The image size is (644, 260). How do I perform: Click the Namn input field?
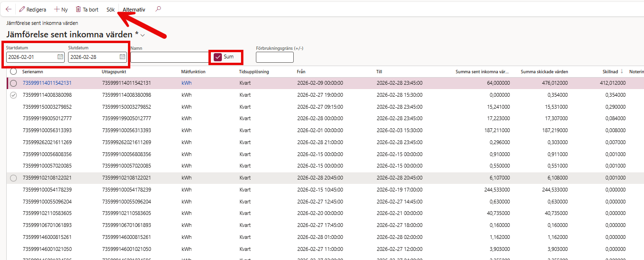click(169, 57)
